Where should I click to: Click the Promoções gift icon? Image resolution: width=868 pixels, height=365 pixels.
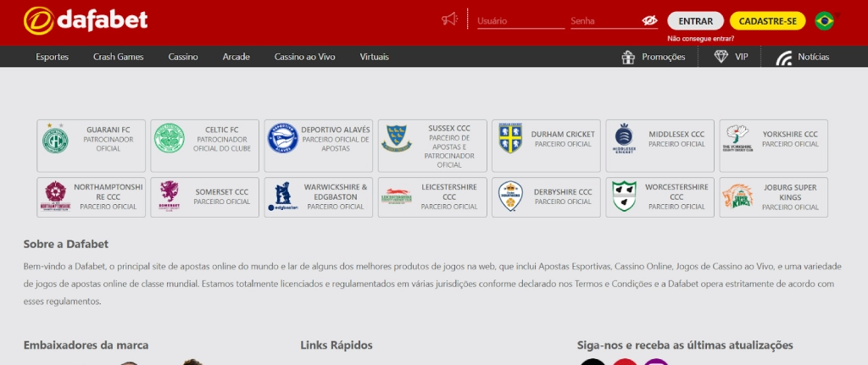click(628, 57)
